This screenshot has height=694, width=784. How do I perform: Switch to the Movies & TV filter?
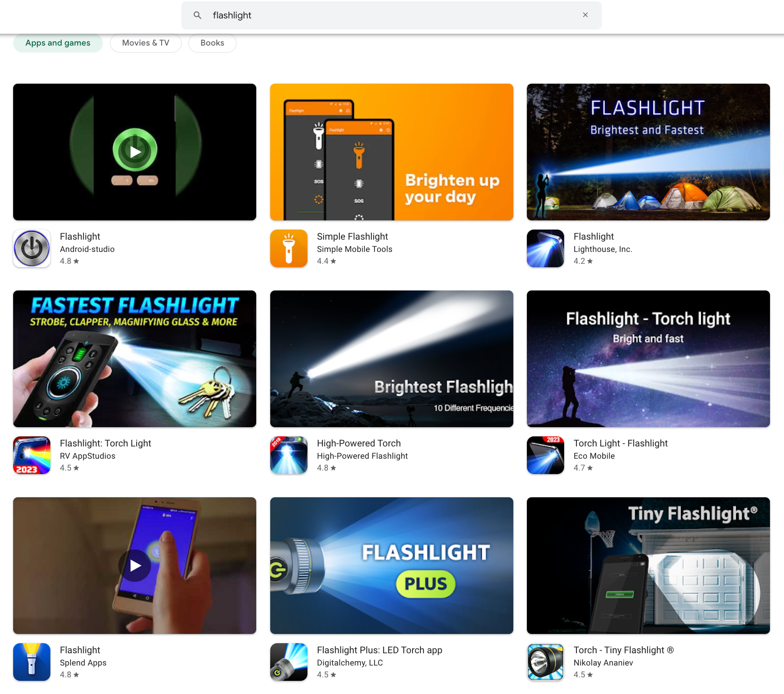(x=145, y=43)
